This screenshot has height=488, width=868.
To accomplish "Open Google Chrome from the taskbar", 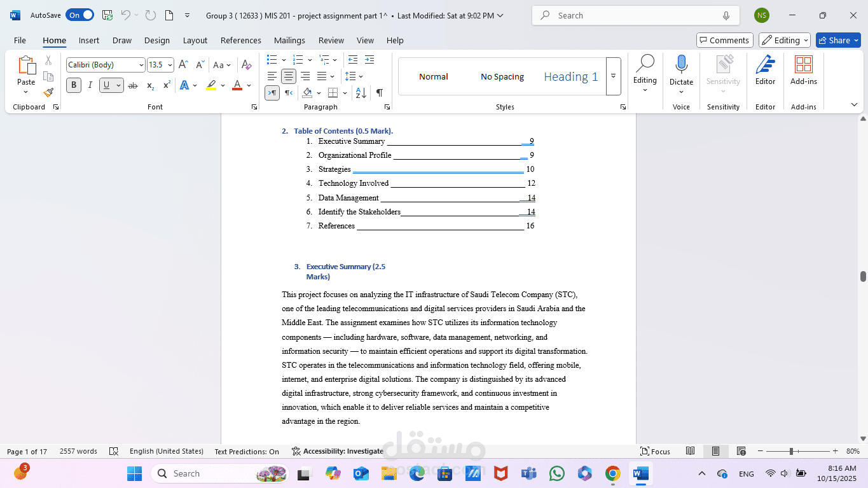I will [x=613, y=473].
